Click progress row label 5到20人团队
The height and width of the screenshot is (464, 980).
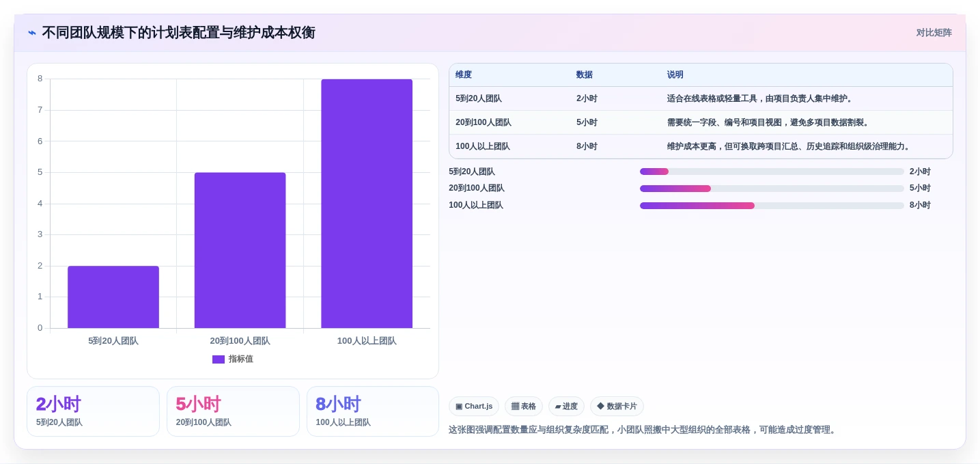click(472, 172)
